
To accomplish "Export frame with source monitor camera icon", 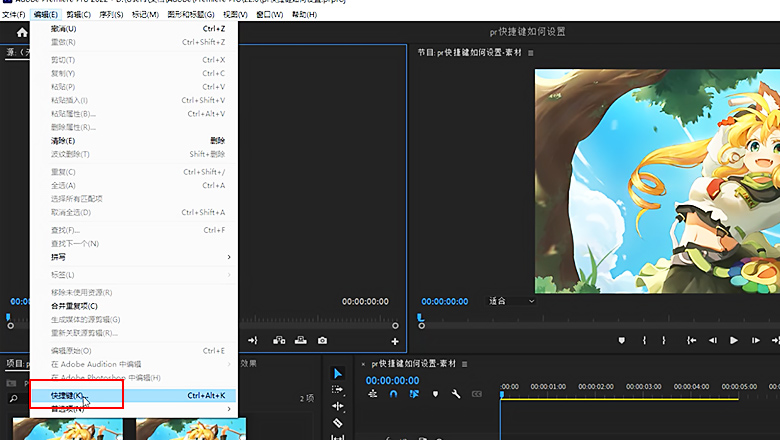I will (x=323, y=341).
